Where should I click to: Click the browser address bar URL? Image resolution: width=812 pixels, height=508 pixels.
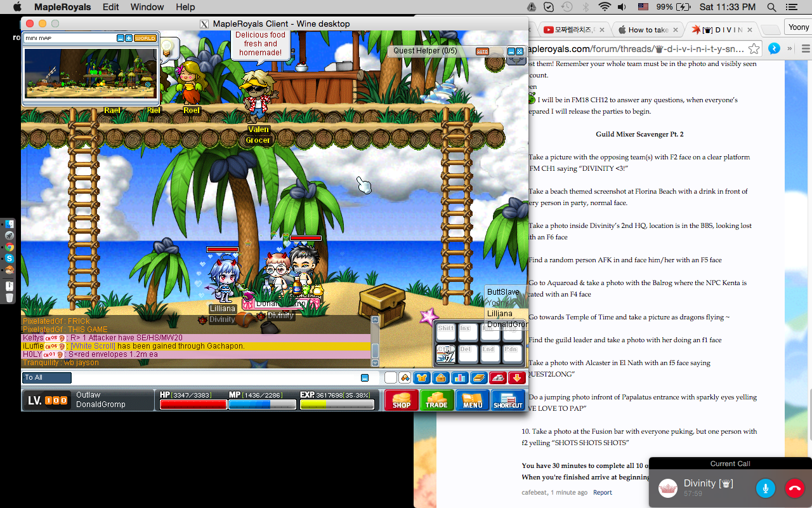[x=635, y=49]
